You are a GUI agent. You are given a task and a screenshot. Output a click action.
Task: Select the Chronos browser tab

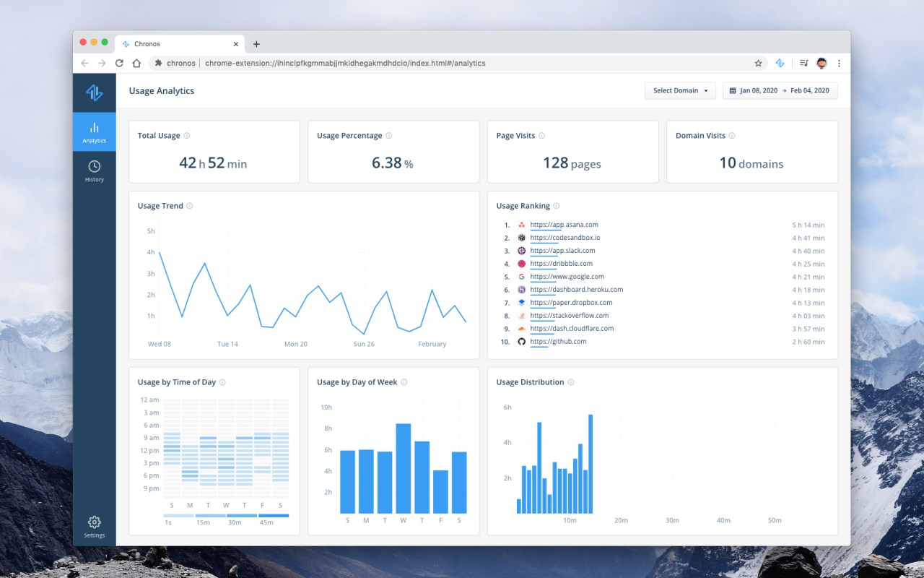click(180, 44)
